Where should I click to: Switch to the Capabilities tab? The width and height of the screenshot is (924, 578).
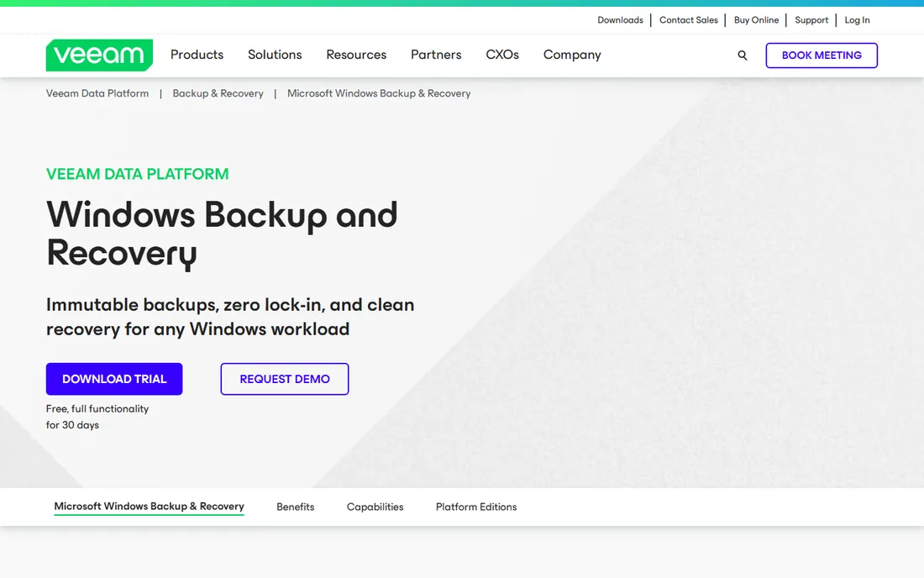(x=375, y=507)
